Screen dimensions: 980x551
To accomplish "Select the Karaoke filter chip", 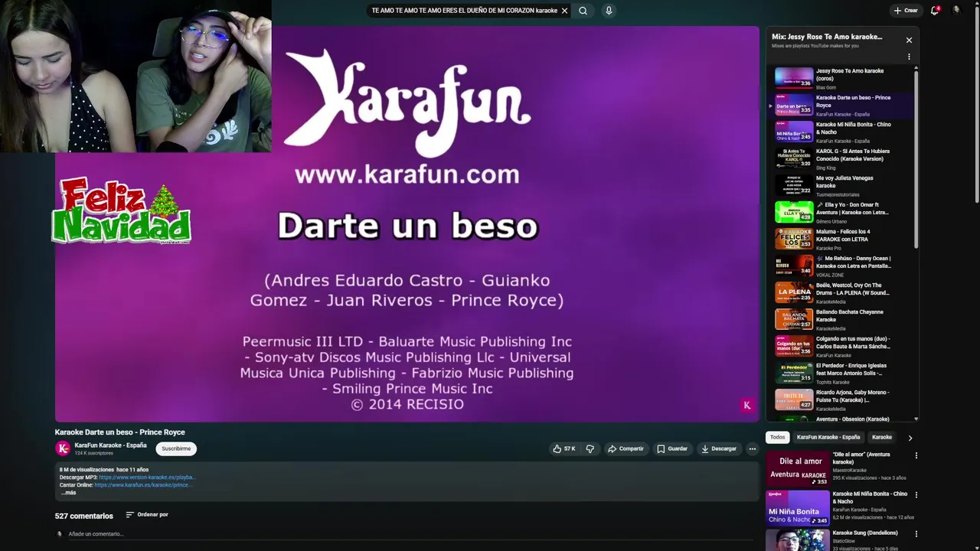I will (882, 437).
